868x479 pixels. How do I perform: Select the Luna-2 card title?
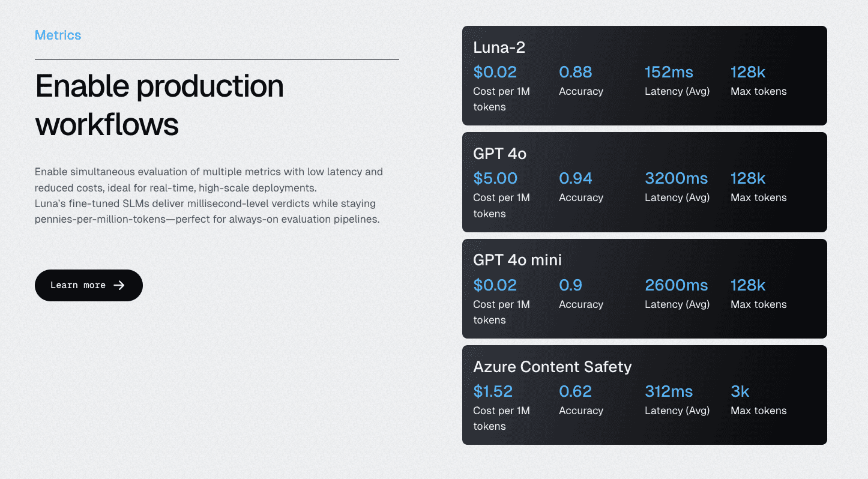point(499,47)
